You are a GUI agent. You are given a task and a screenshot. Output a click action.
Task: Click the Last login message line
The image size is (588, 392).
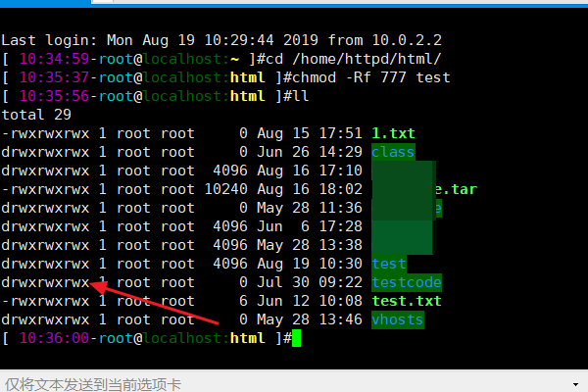220,40
